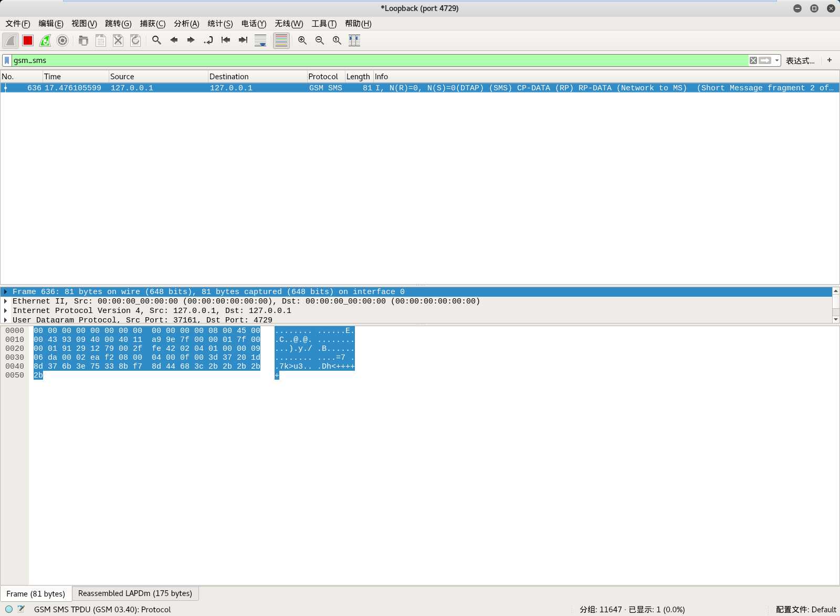
Task: Open the recent filters dropdown
Action: point(777,60)
